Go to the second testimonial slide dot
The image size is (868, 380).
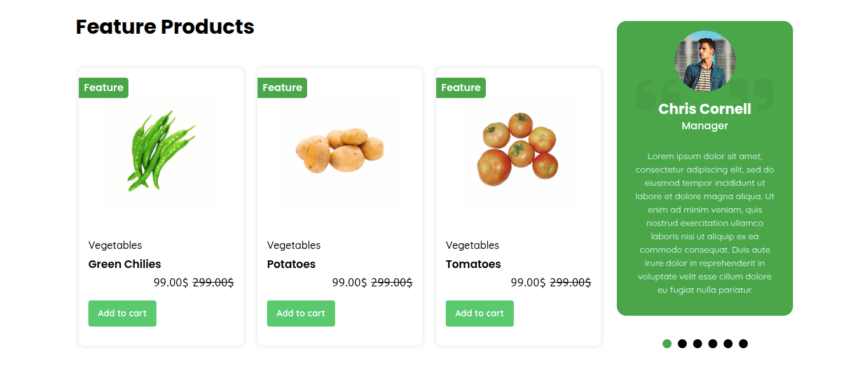pyautogui.click(x=682, y=344)
